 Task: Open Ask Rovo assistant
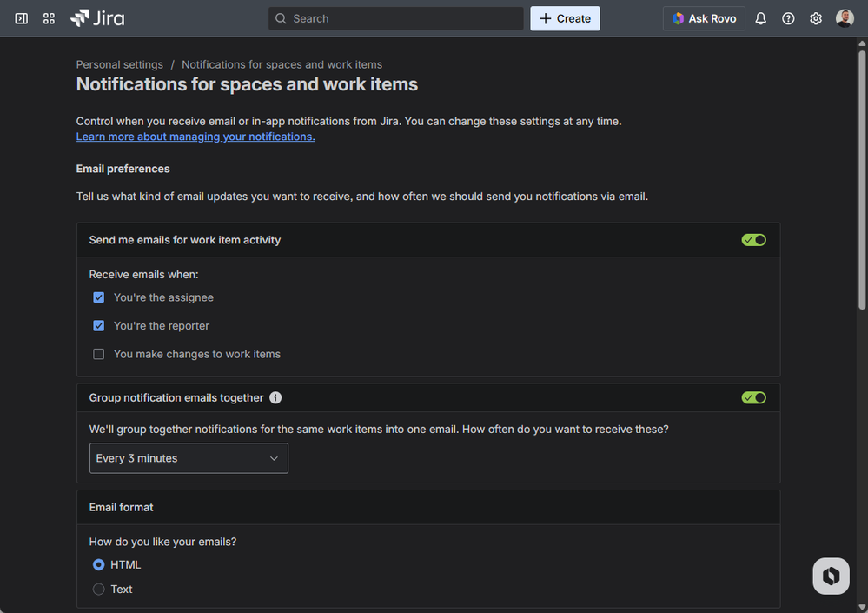704,18
